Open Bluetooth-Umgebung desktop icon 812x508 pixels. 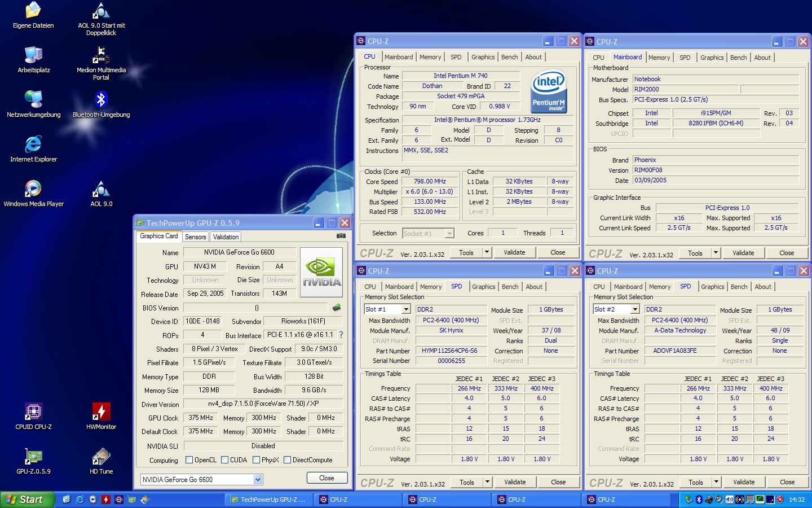coord(101,100)
